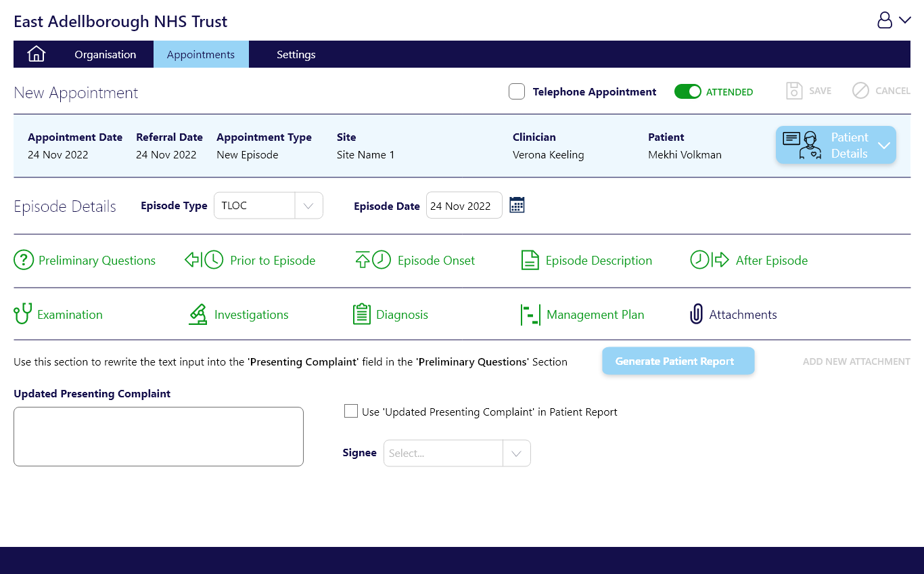
Task: Click the Examination stethoscope icon
Action: tap(23, 314)
